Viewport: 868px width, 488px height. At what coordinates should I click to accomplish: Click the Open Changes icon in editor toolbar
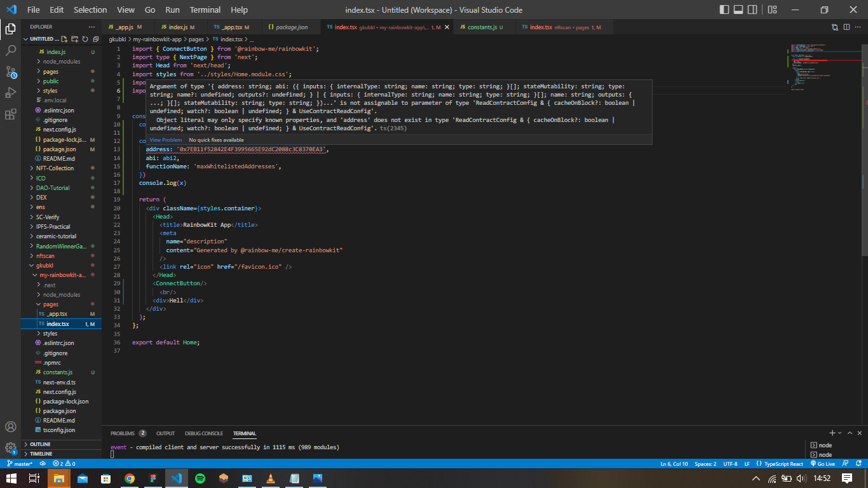pos(835,27)
